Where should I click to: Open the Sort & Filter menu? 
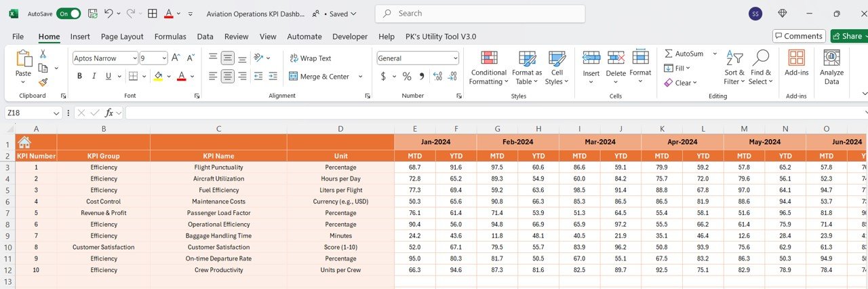(x=734, y=68)
